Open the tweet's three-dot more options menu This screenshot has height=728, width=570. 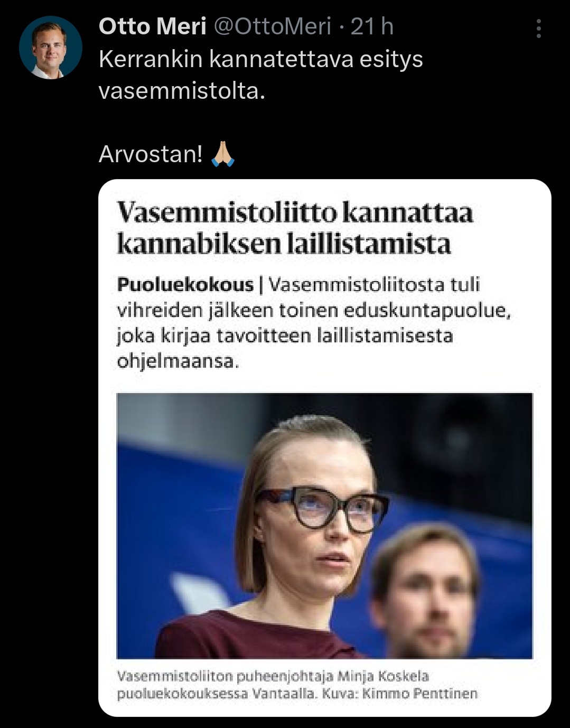click(x=538, y=29)
